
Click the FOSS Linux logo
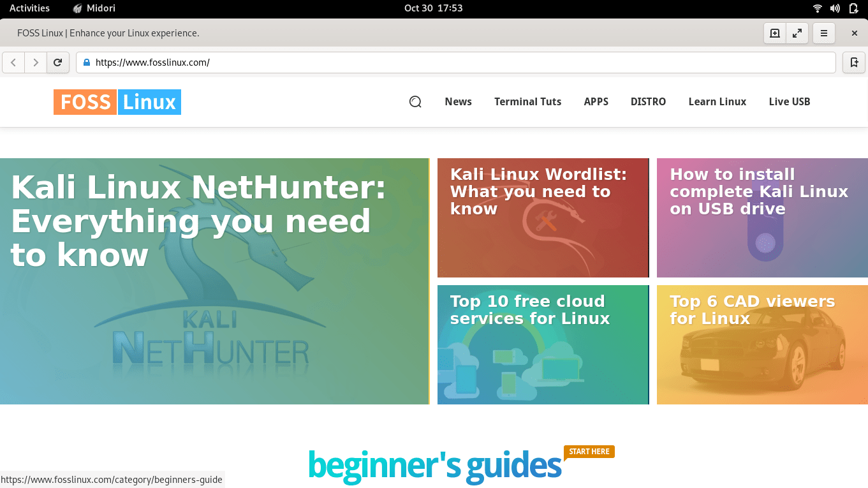pos(117,102)
